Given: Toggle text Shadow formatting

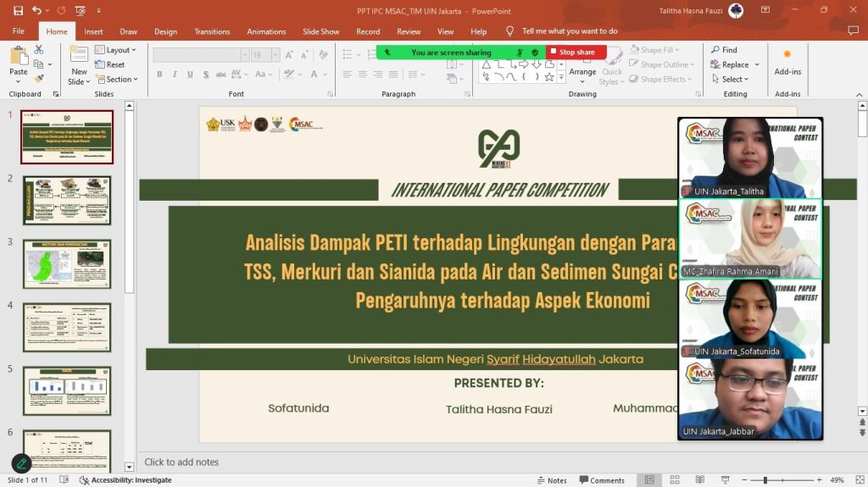Looking at the screenshot, I should point(205,75).
